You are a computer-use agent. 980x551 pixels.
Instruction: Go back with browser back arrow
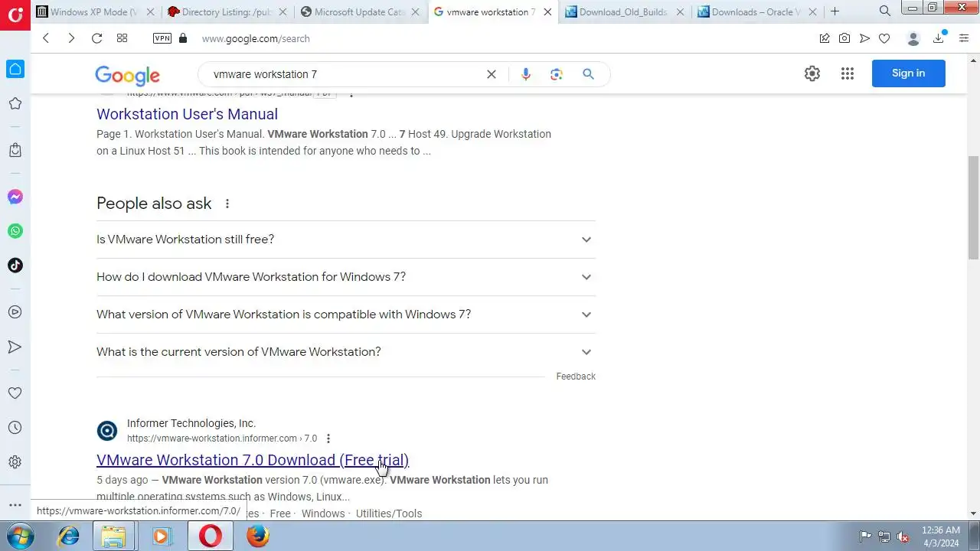point(46,38)
